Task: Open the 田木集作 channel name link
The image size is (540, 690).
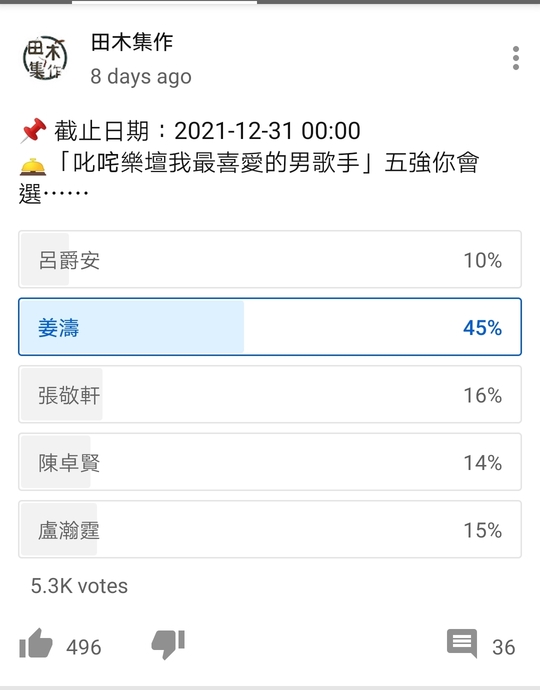Action: point(132,42)
